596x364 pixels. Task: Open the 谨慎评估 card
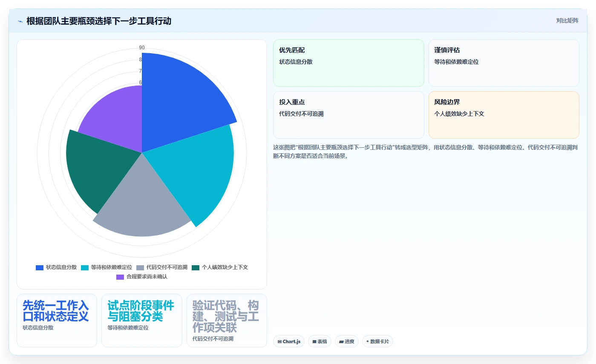tap(504, 63)
